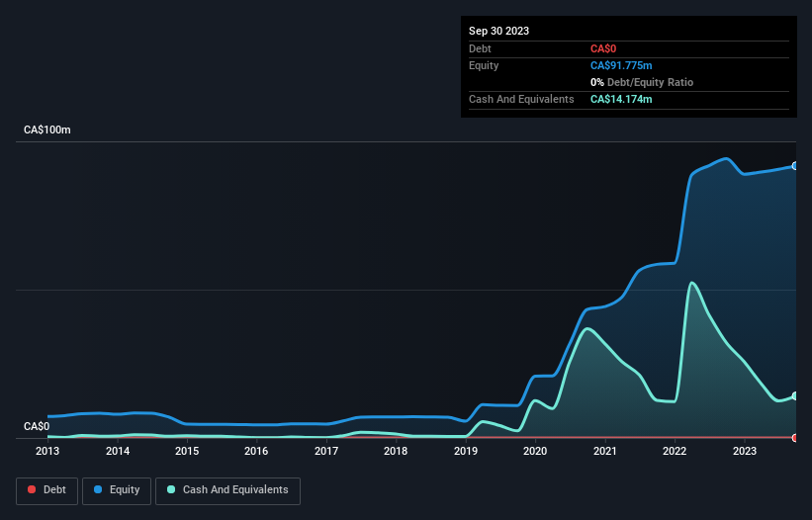Viewport: 812px width, 520px height.
Task: Click the 0% Debt/Equity Ratio text
Action: tap(642, 82)
